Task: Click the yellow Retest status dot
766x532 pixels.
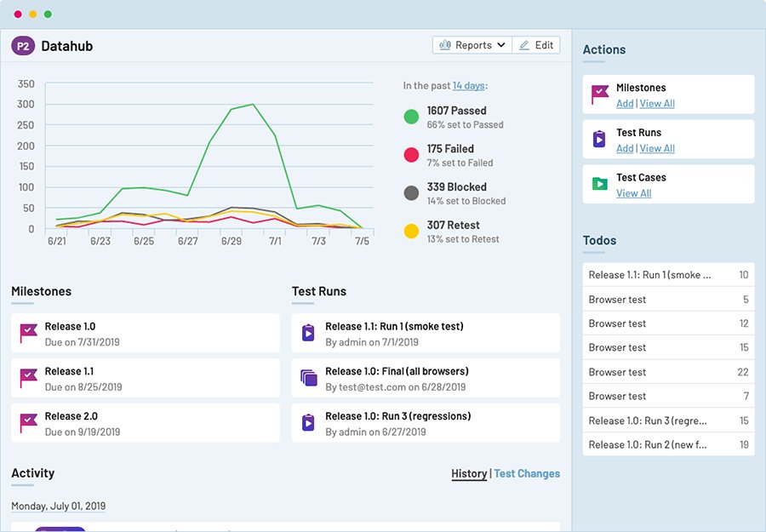Action: [412, 231]
